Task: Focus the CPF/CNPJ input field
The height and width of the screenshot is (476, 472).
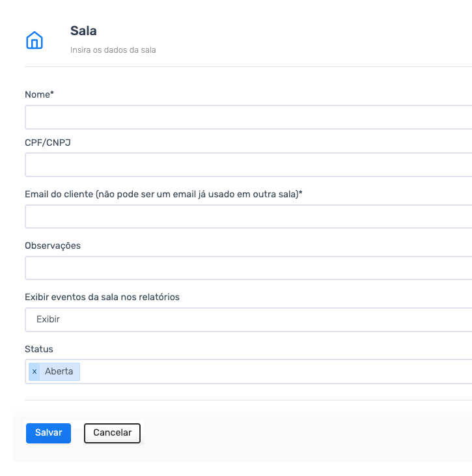Action: [248, 165]
